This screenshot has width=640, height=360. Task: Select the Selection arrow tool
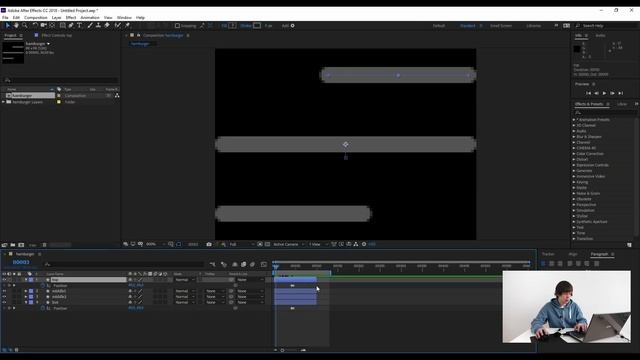pos(7,25)
